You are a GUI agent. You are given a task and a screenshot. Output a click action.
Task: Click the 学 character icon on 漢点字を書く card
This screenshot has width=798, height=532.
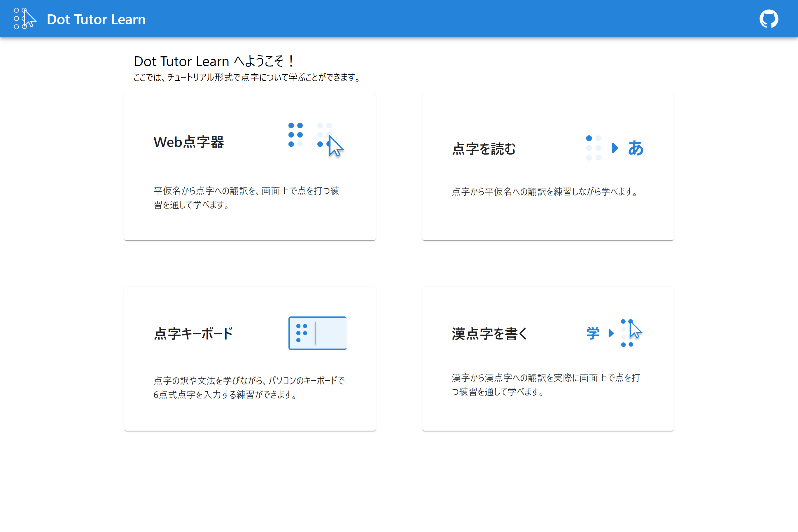[593, 333]
